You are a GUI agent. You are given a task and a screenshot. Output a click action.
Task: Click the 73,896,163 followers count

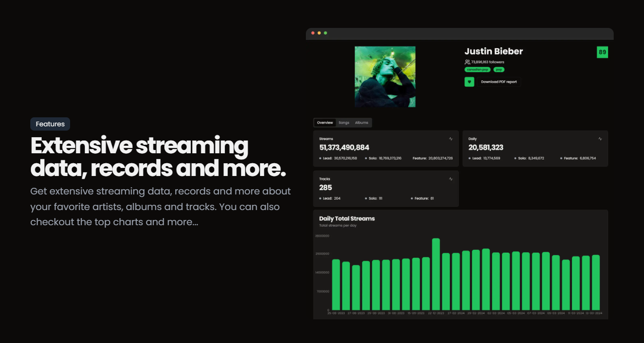[x=488, y=62]
